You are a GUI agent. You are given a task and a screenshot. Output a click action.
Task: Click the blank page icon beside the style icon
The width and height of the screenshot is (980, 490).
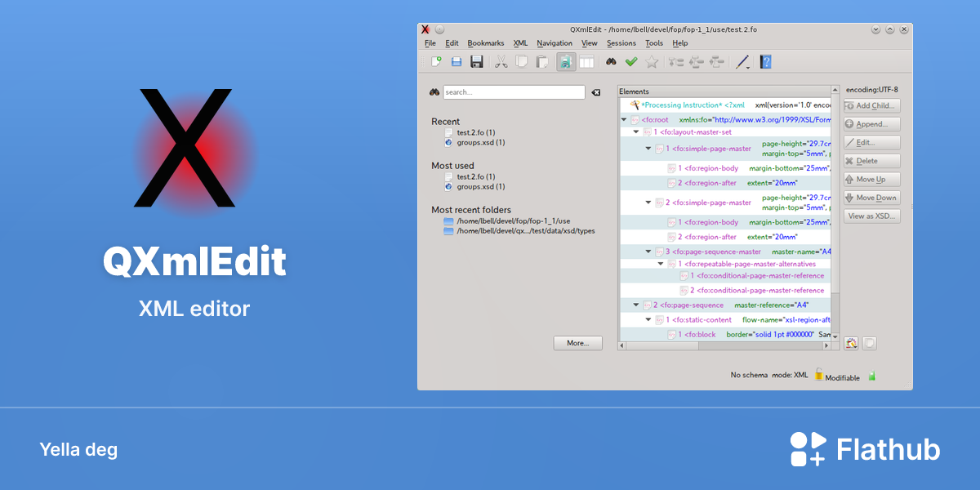(870, 343)
